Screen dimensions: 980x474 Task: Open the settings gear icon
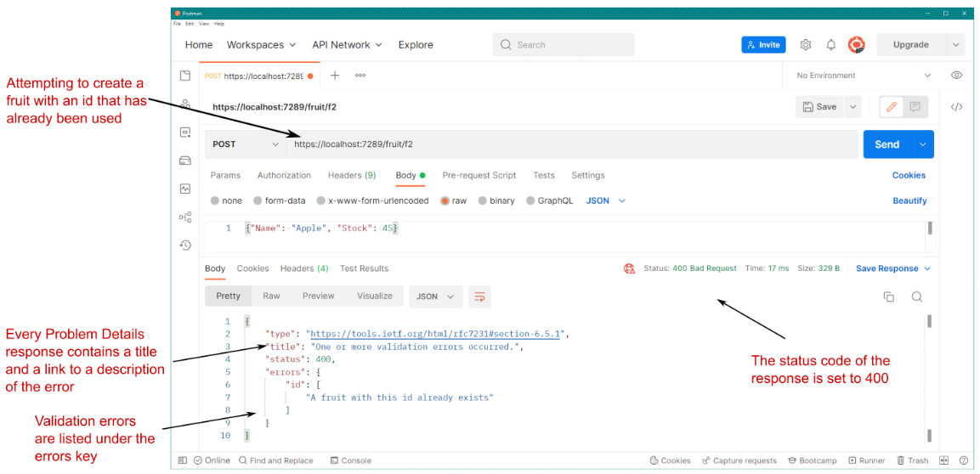806,45
